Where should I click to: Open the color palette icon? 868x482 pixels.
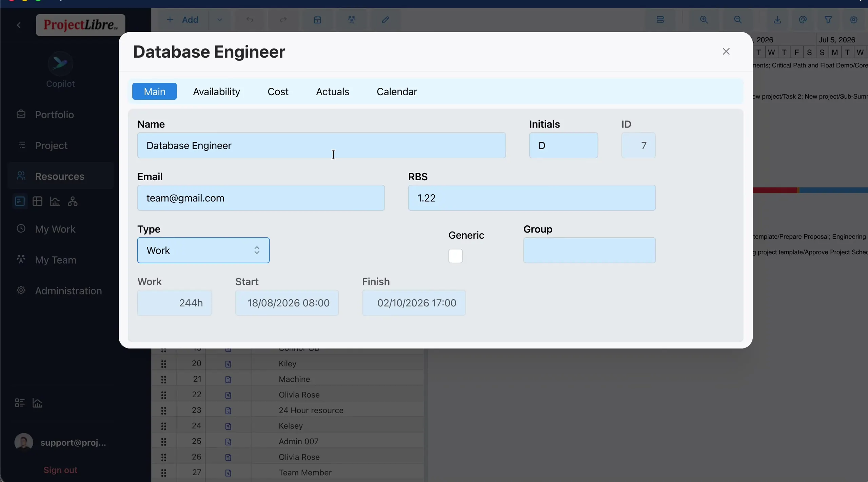click(x=803, y=20)
